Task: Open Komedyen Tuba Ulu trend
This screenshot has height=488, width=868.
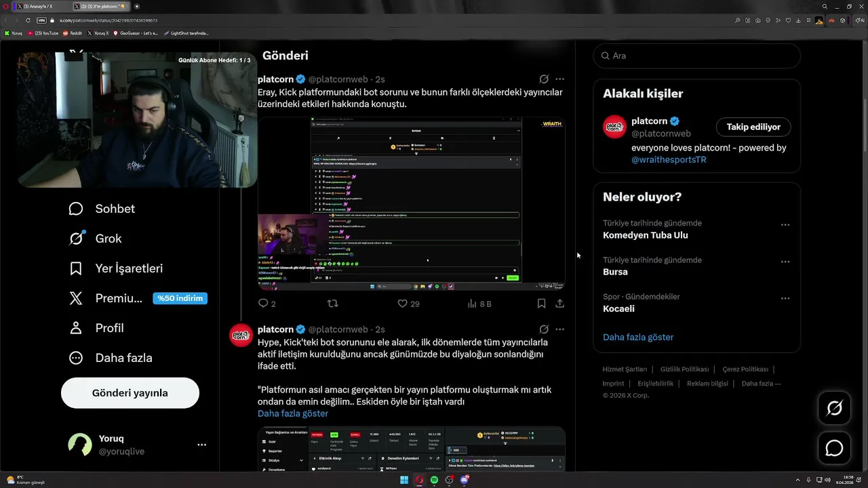Action: (x=646, y=235)
